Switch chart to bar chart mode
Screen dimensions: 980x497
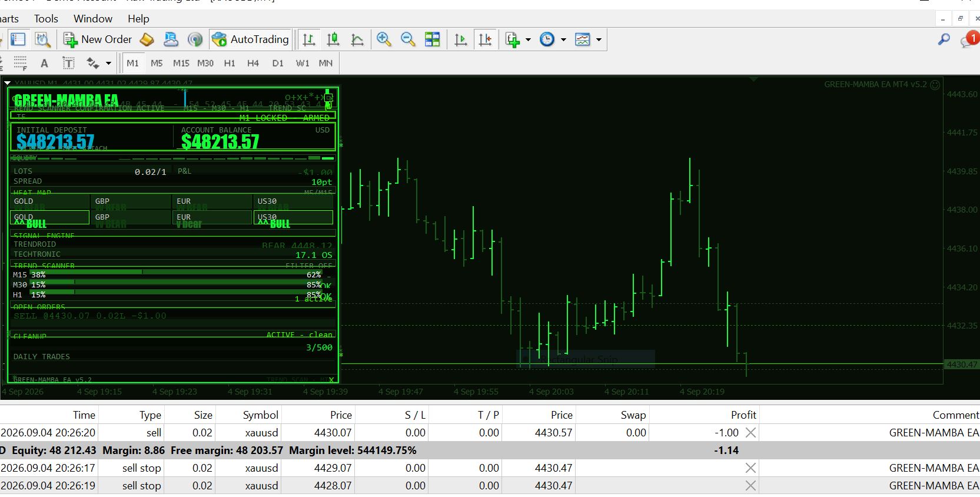click(309, 39)
